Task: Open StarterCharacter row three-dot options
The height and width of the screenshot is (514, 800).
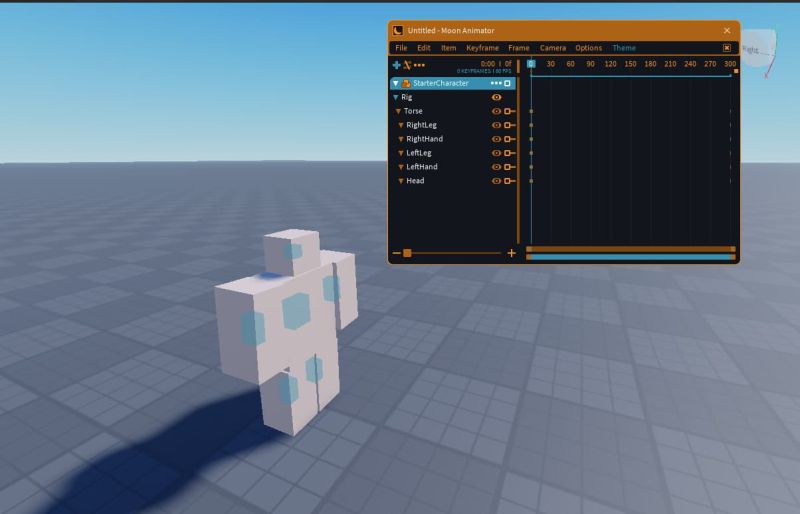Action: click(496, 83)
